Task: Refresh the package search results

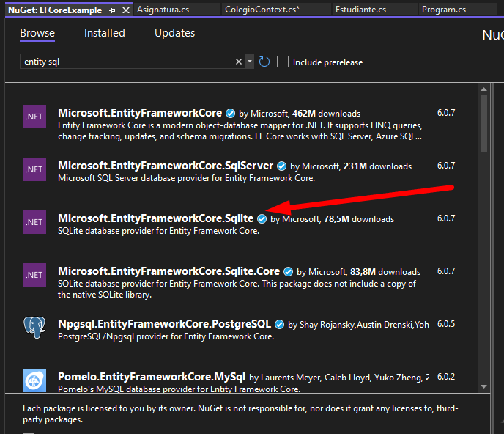Action: click(264, 62)
